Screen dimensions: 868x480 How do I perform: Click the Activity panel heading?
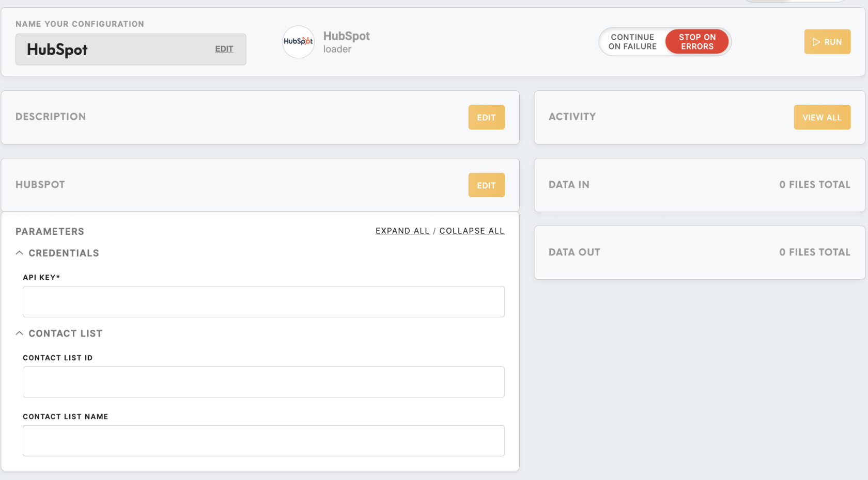[572, 117]
